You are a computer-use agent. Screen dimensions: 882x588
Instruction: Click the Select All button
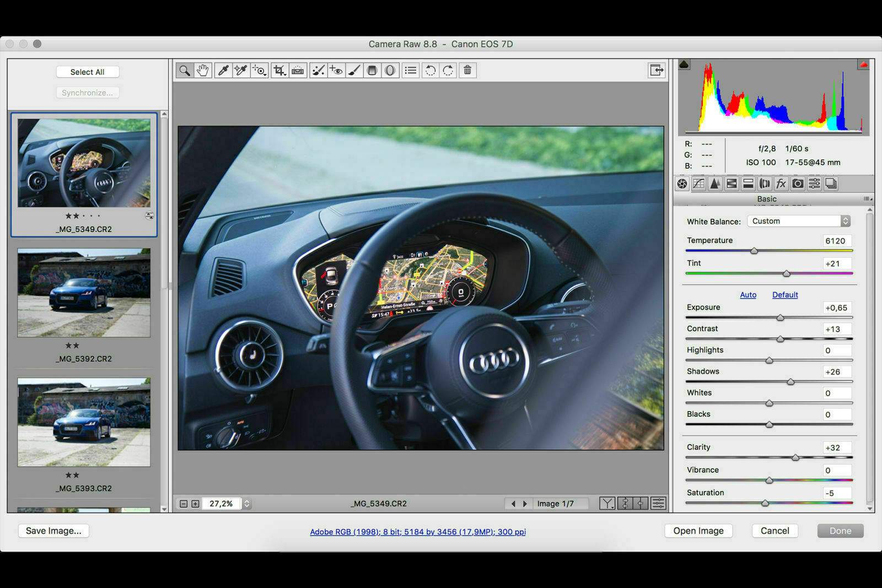[87, 72]
